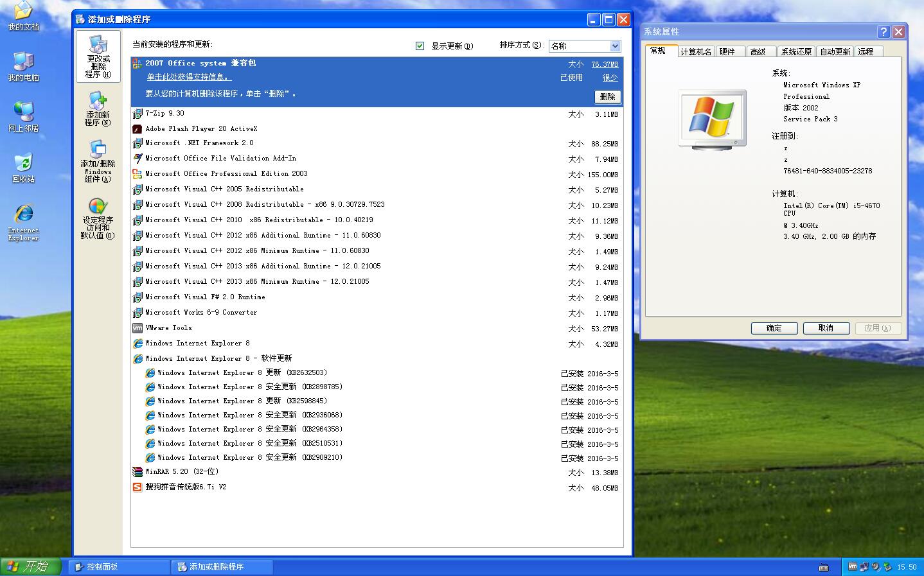The width and height of the screenshot is (924, 576).
Task: Click 搜狗拼音传统版 program icon
Action: pos(138,487)
